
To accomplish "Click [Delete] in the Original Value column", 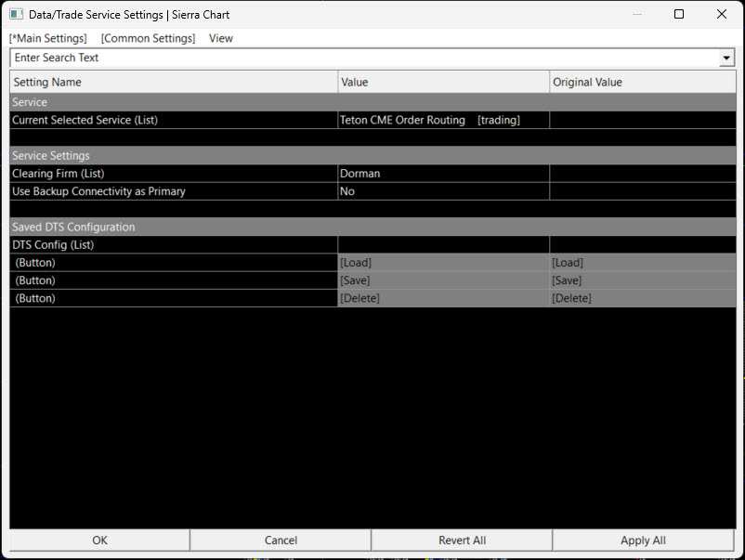I will tap(570, 298).
